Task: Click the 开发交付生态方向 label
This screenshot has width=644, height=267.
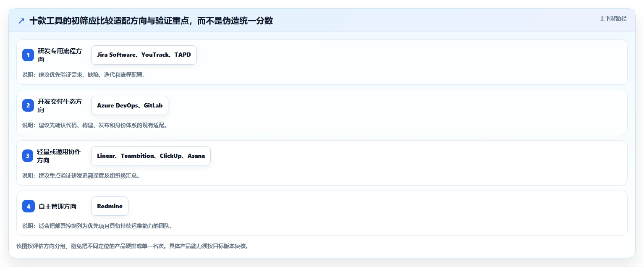Action: coord(60,105)
